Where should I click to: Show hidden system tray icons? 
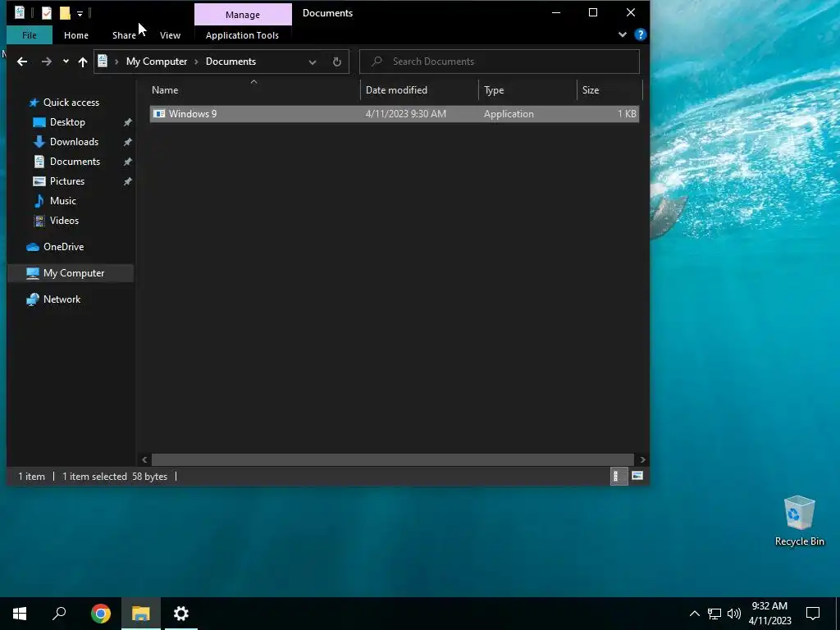(x=694, y=614)
